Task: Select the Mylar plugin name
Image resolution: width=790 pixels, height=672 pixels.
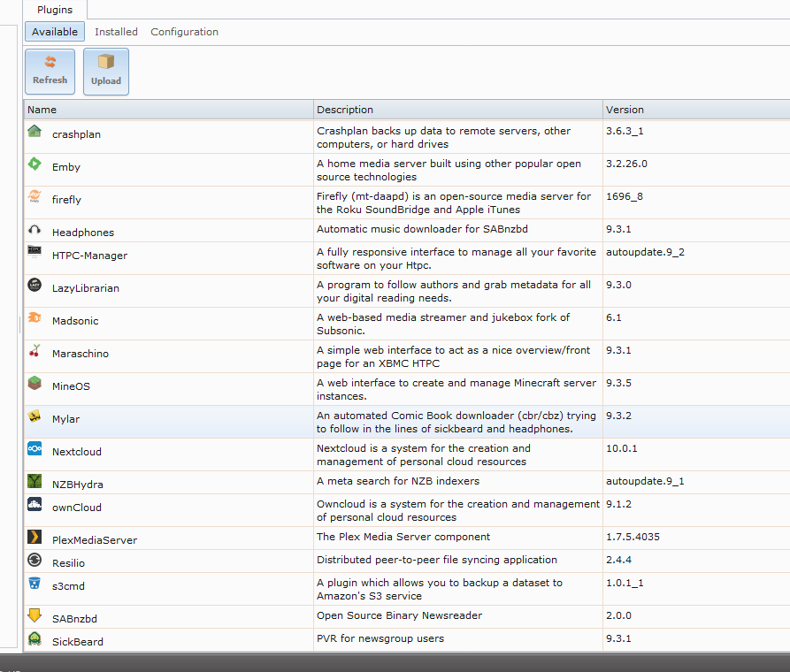Action: (x=66, y=420)
